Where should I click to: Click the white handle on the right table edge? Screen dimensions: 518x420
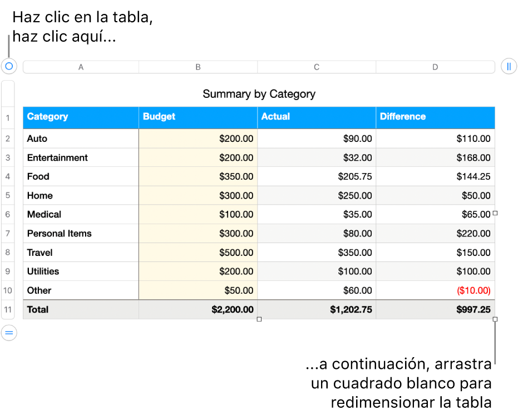[x=495, y=214]
